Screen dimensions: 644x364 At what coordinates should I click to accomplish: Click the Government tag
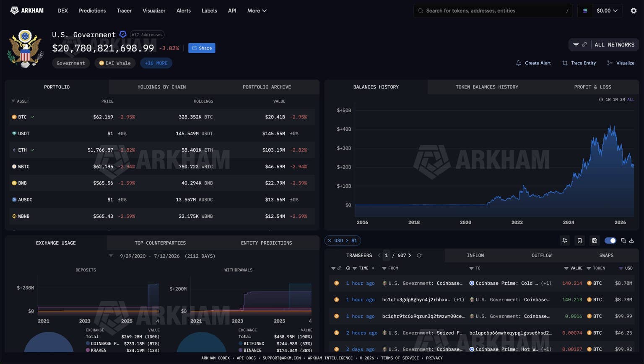[x=70, y=63]
